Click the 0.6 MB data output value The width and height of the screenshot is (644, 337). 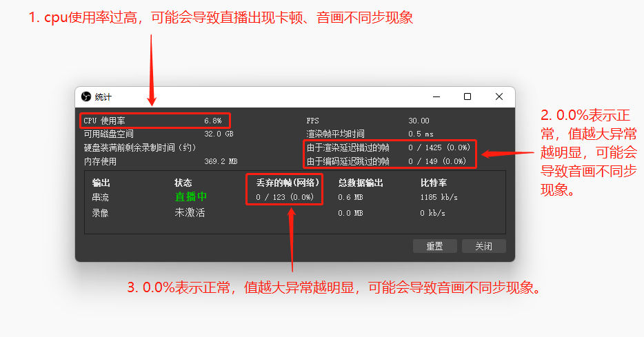click(350, 197)
